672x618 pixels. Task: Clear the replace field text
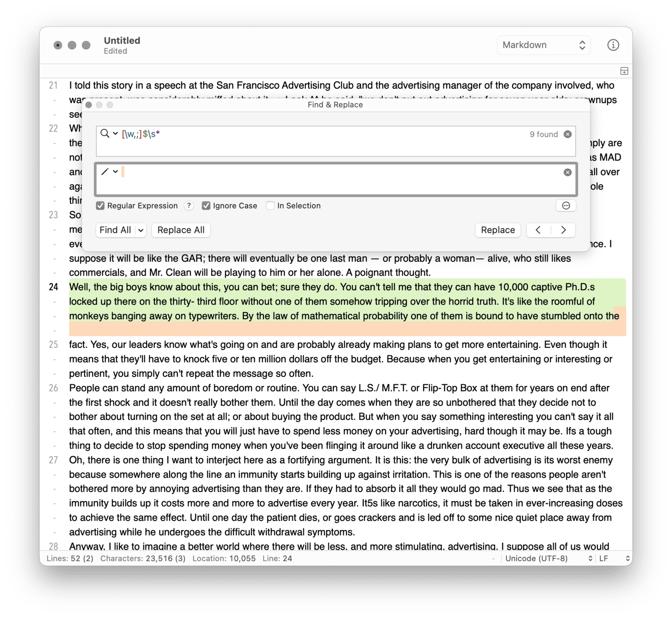[x=567, y=172]
